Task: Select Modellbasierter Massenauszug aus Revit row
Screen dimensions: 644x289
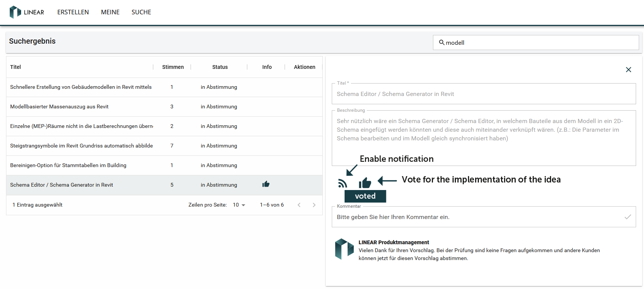Action: coord(59,106)
